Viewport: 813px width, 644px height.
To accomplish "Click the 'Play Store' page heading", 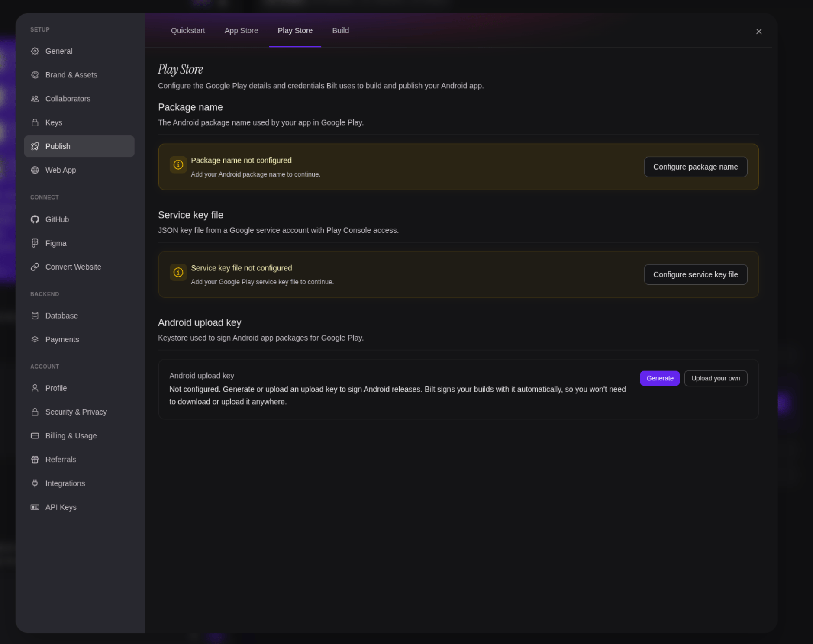I will coord(181,69).
